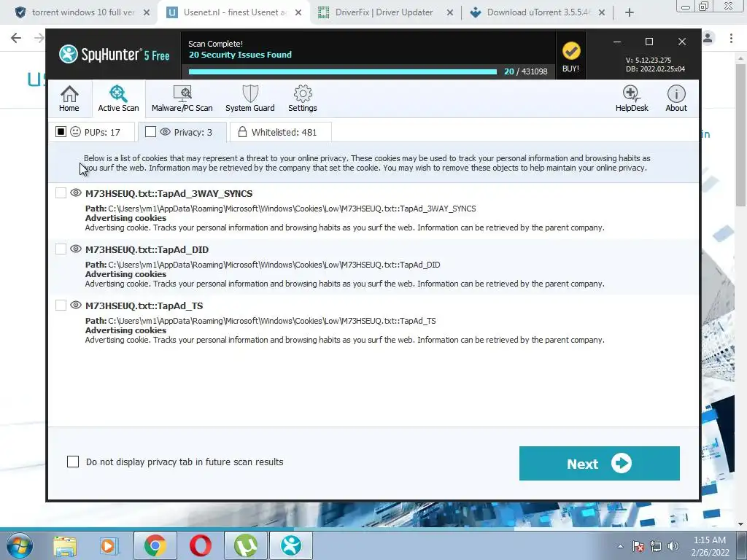Check the TapAd_TS cookie box
Viewport: 747px width, 560px height.
(x=61, y=306)
